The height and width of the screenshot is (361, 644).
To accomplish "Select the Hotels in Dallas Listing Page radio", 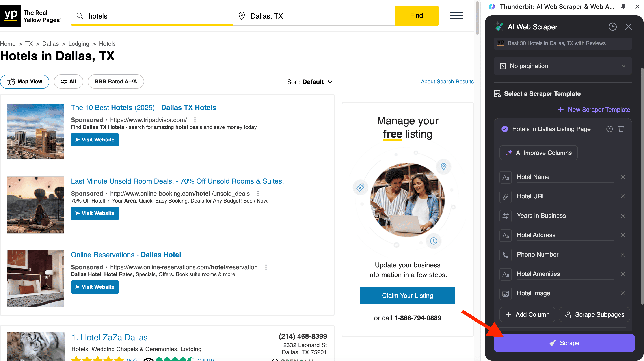I will pos(504,129).
